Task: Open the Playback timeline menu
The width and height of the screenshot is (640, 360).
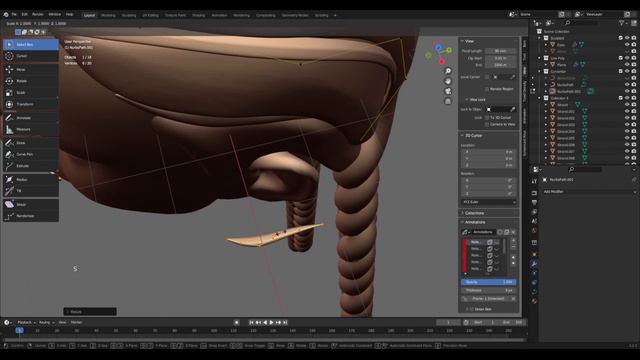Action: 26,322
